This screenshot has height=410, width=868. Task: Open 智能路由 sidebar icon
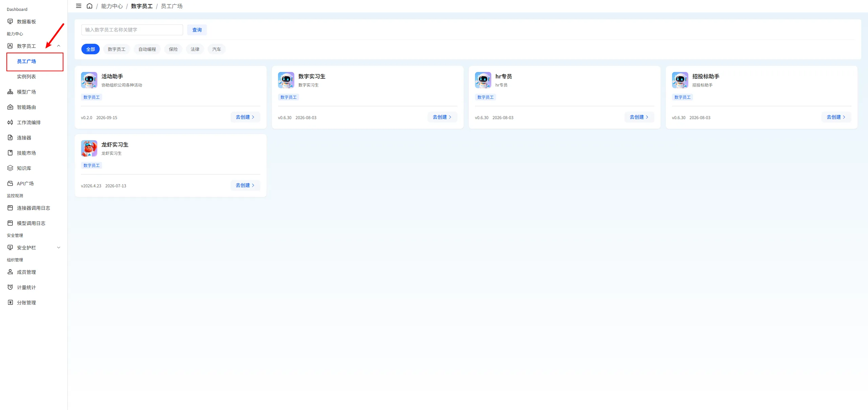[10, 107]
